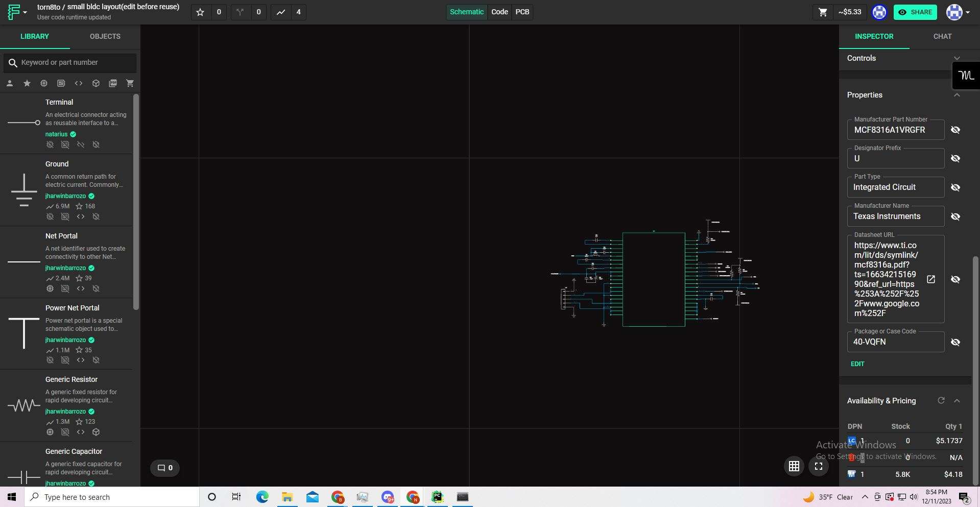The width and height of the screenshot is (980, 507).
Task: Filter library by chip symbol icon
Action: click(44, 83)
